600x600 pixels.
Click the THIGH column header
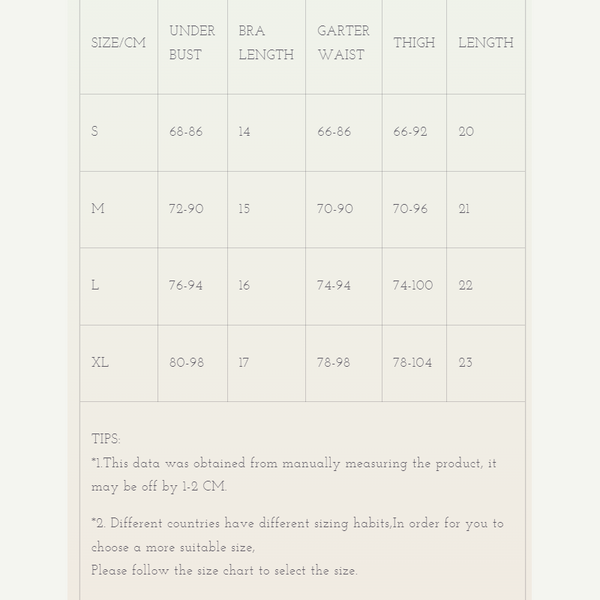pos(414,43)
